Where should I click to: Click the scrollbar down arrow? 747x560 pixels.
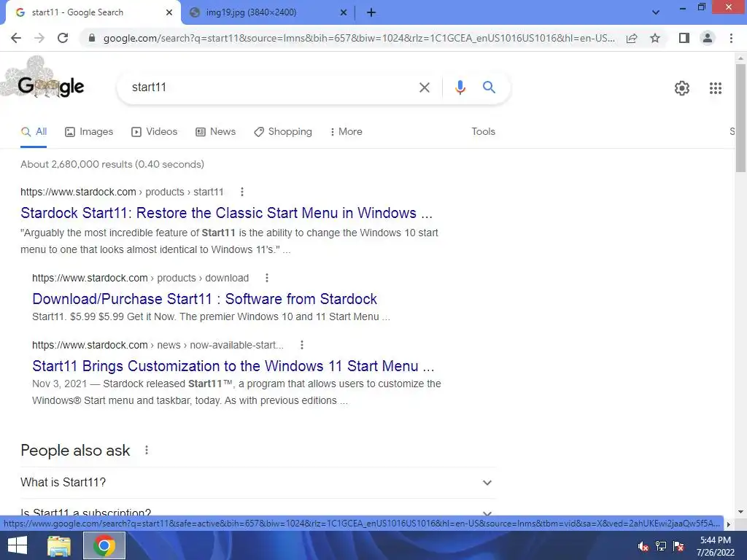(740, 512)
